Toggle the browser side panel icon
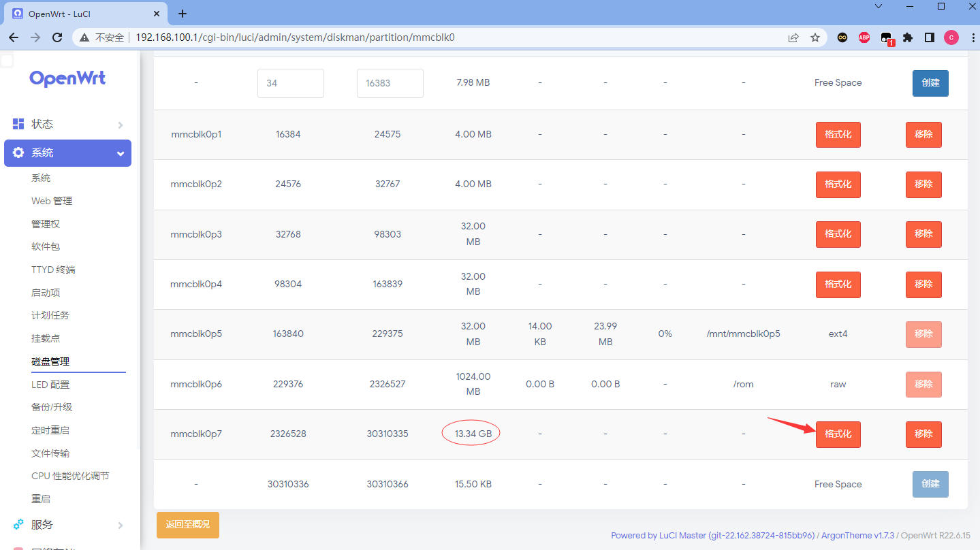This screenshot has width=980, height=550. click(930, 37)
